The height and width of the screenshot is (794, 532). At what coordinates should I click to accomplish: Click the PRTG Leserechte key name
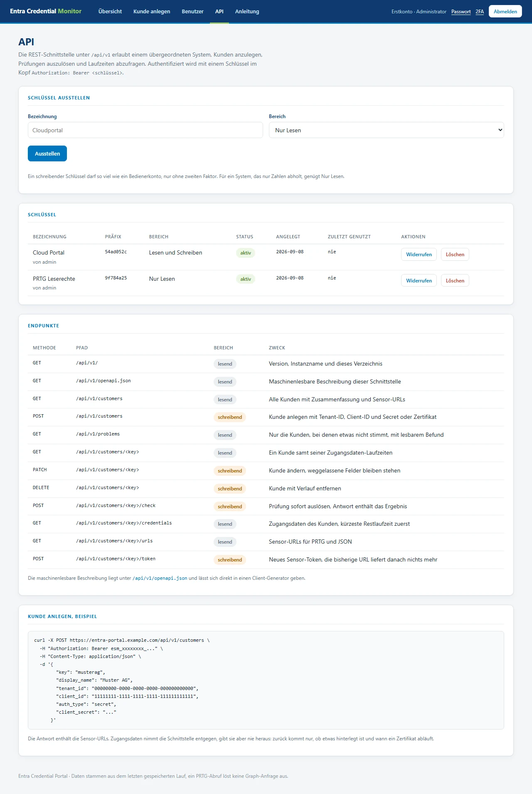[54, 279]
